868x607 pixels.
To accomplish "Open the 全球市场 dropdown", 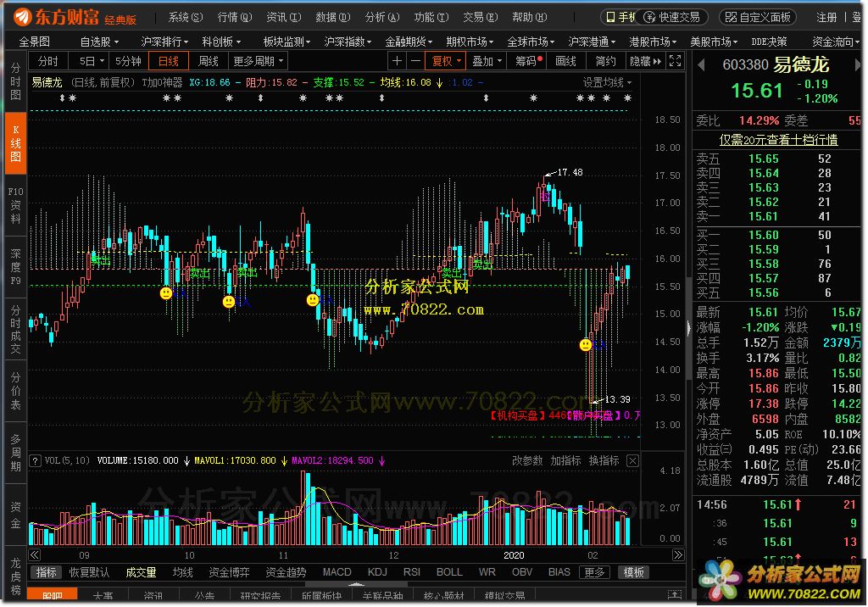I will (x=531, y=42).
